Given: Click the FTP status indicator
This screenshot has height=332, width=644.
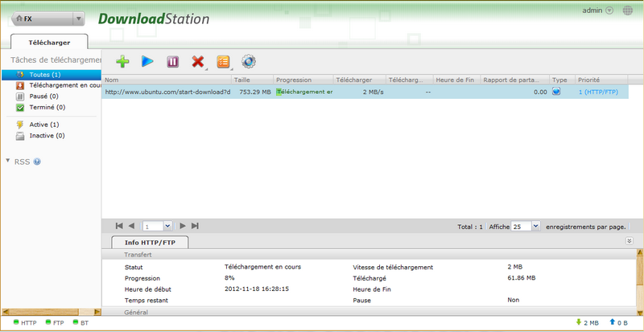Looking at the screenshot, I should click(x=55, y=322).
